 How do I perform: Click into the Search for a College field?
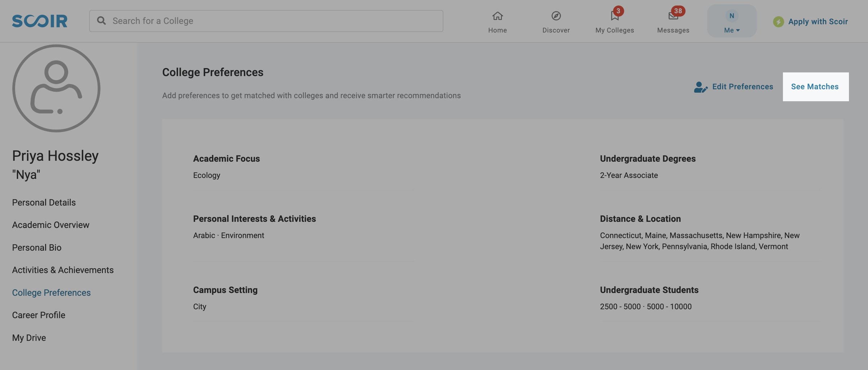[x=266, y=21]
